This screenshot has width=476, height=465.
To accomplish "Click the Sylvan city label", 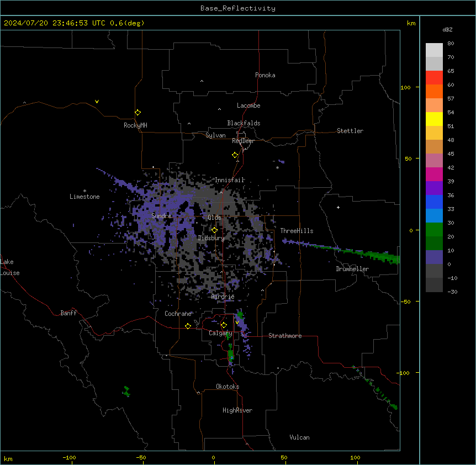I will (x=215, y=135).
